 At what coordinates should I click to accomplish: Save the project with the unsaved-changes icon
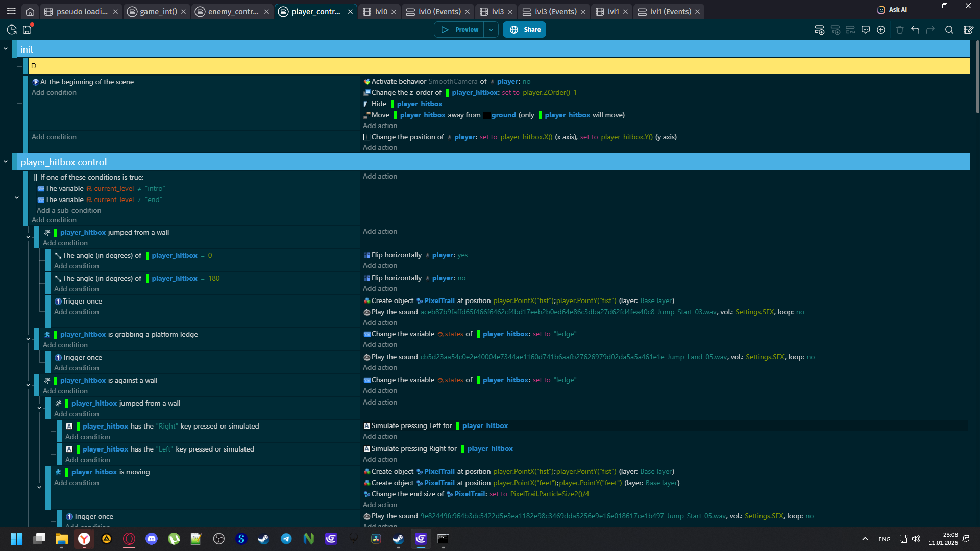pyautogui.click(x=28, y=30)
